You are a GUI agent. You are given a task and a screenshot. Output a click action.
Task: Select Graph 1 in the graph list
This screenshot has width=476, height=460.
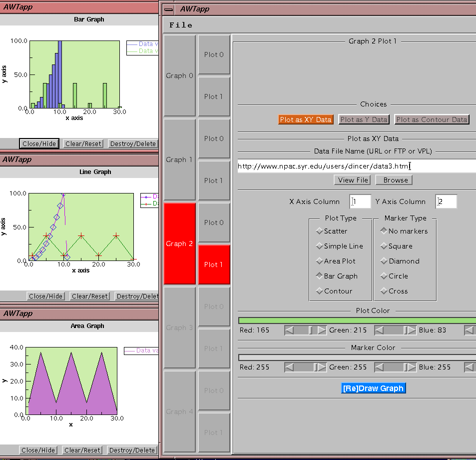[179, 159]
